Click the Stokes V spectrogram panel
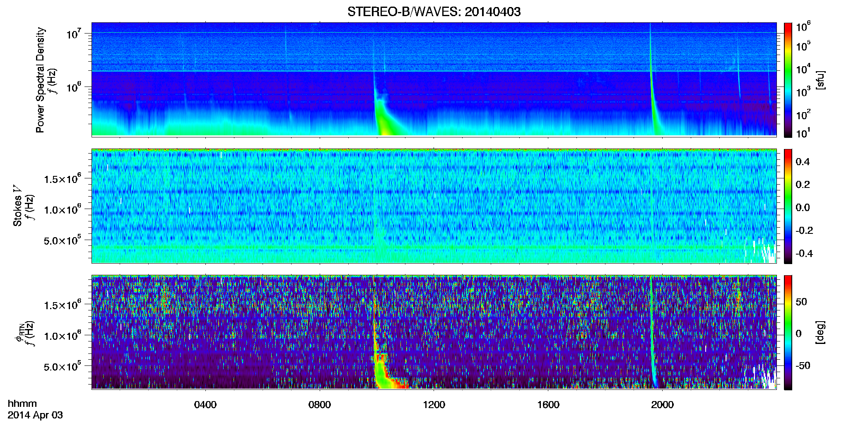Viewport: 868px width, 447px height. pos(434,206)
